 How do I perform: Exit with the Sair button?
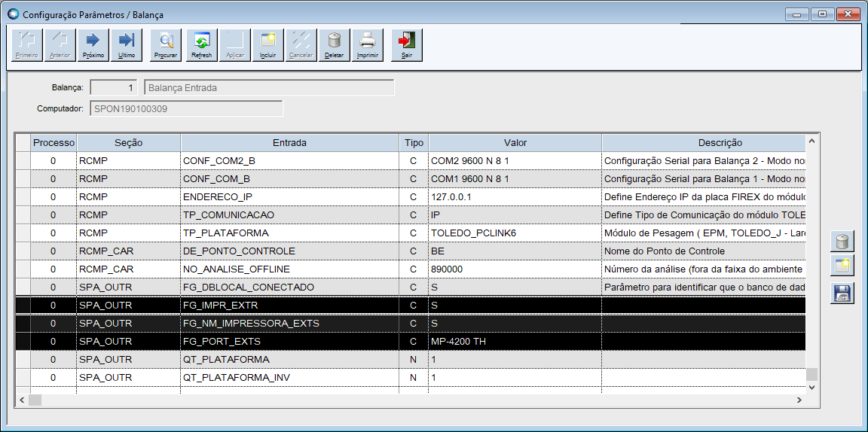click(x=407, y=45)
